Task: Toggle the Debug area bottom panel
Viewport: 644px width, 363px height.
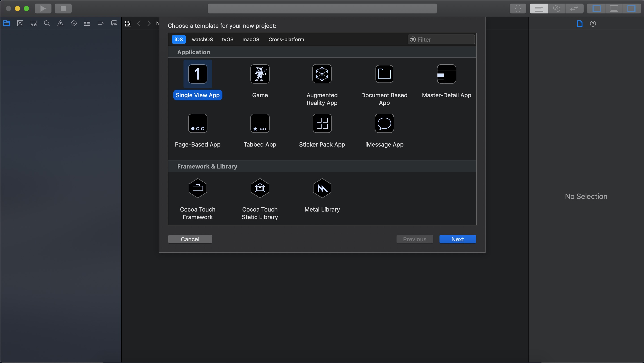Action: click(x=614, y=9)
